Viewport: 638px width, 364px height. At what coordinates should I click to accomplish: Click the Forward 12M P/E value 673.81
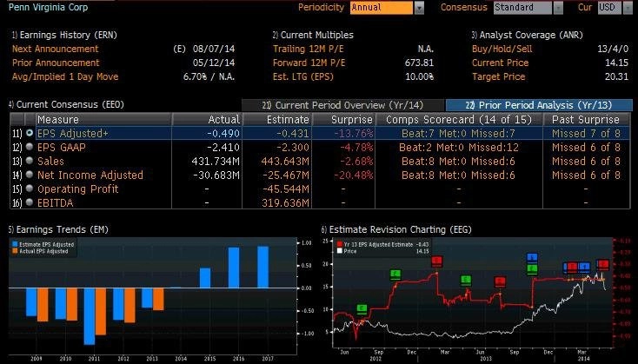point(419,63)
